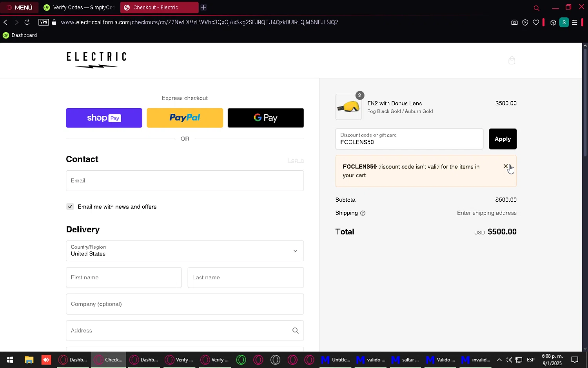Dismiss the FOCLENS50 invalid code message

[506, 166]
